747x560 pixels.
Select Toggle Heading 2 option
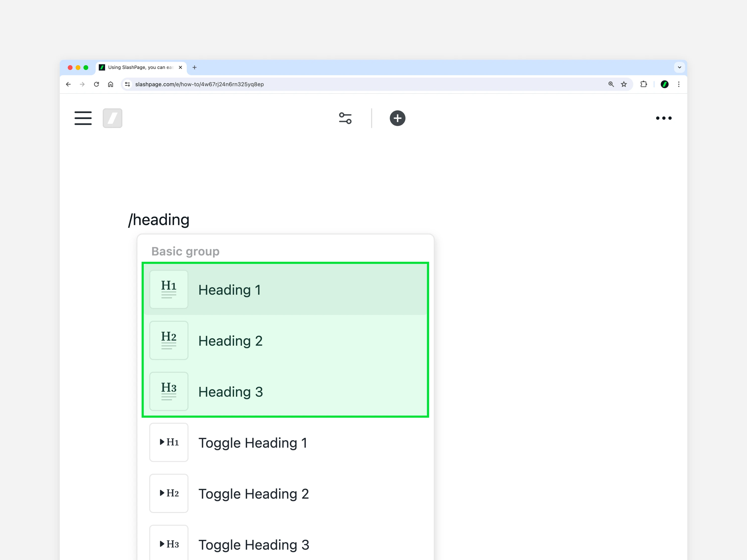[x=285, y=494]
